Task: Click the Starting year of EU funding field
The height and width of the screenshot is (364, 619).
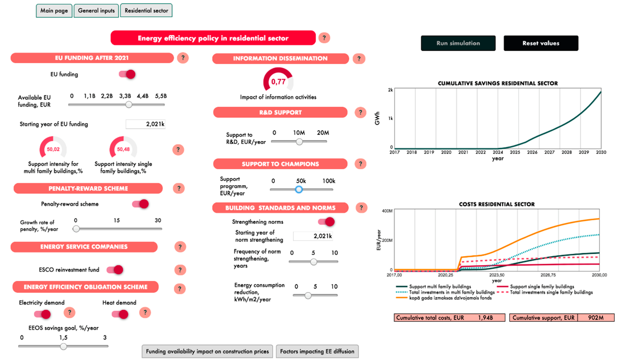Action: click(145, 124)
